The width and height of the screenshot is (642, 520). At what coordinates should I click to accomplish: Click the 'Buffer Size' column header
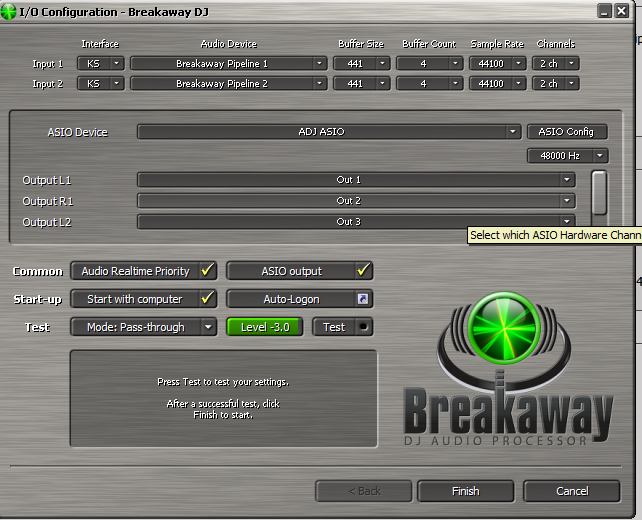[x=361, y=44]
